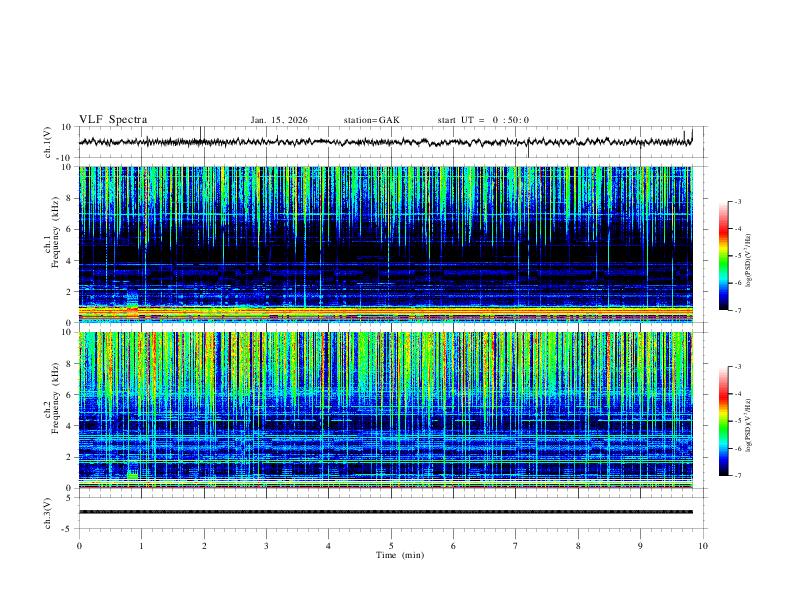The height and width of the screenshot is (612, 792).
Task: Click the ch.1 PSD color scale bar
Action: click(724, 256)
